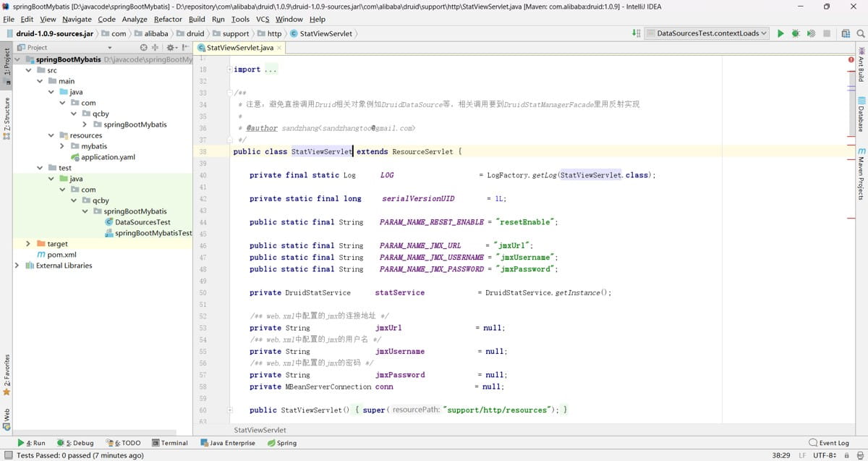Open the Terminal tool window tab

click(x=169, y=443)
